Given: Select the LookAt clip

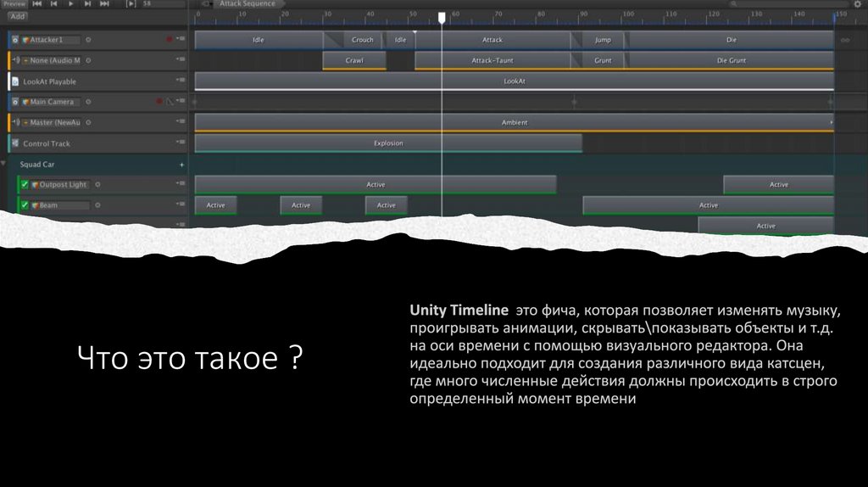Looking at the screenshot, I should tap(515, 81).
